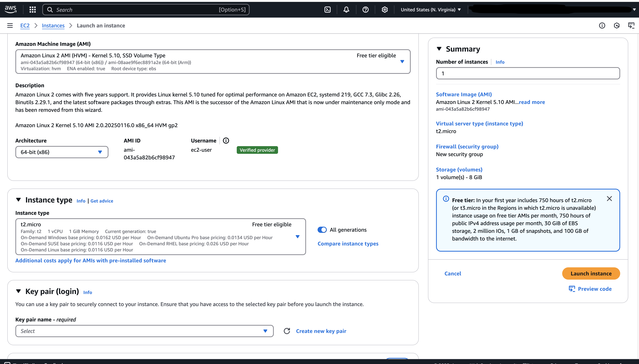This screenshot has width=639, height=364.
Task: Open Storage (volumes) summary link
Action: [x=459, y=170]
